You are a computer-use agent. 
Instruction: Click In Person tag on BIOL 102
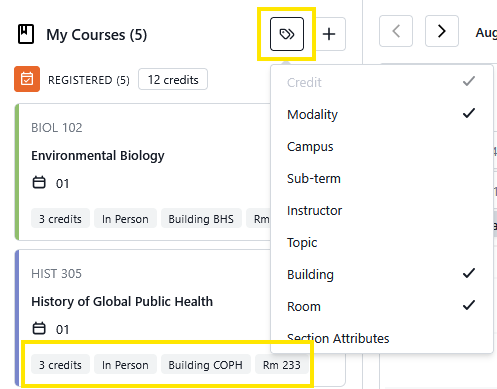[125, 219]
